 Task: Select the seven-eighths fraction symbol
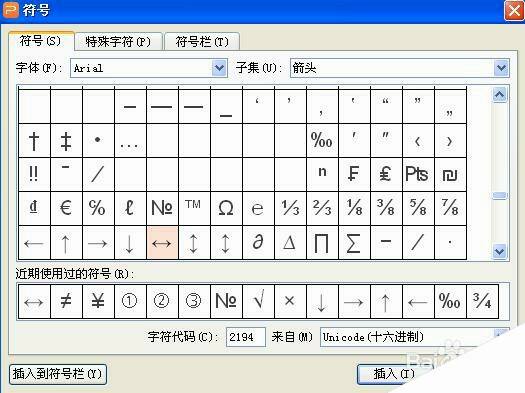[x=450, y=208]
